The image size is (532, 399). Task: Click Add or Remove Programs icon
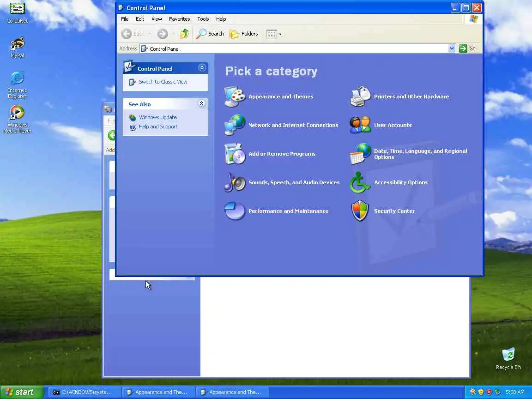tap(235, 154)
